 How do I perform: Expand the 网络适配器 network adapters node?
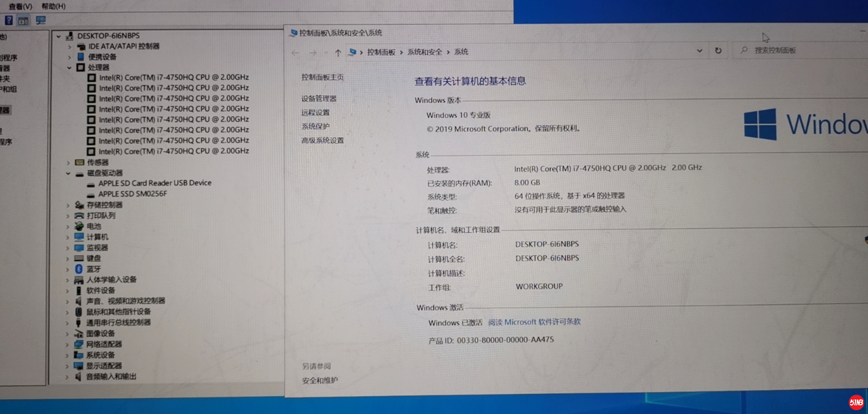pyautogui.click(x=67, y=345)
